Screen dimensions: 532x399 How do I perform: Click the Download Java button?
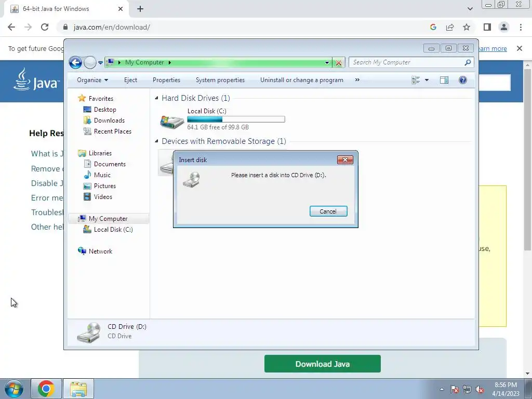click(x=322, y=364)
